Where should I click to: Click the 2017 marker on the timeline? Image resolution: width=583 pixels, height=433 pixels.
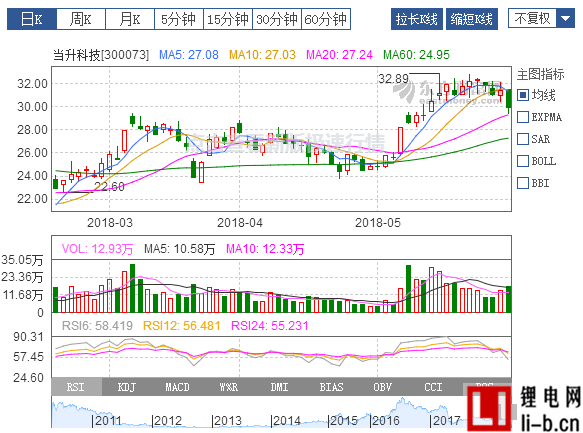[445, 421]
